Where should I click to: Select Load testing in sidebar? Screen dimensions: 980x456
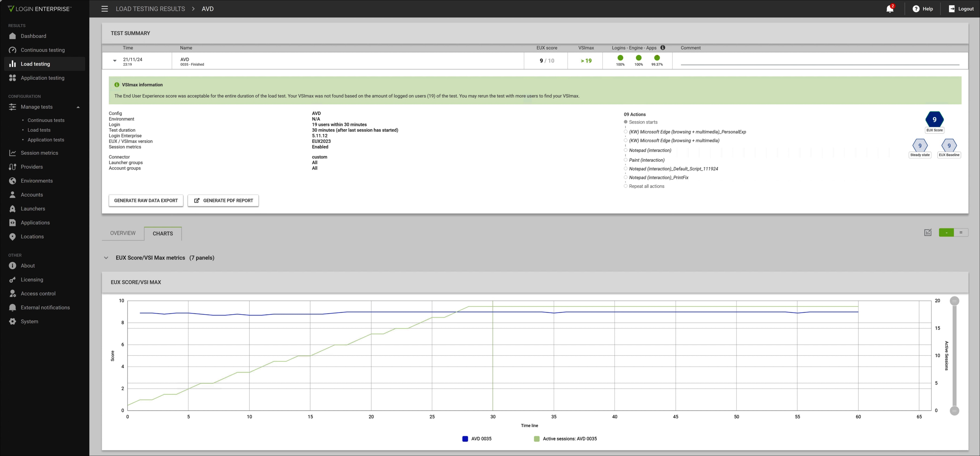[45, 64]
